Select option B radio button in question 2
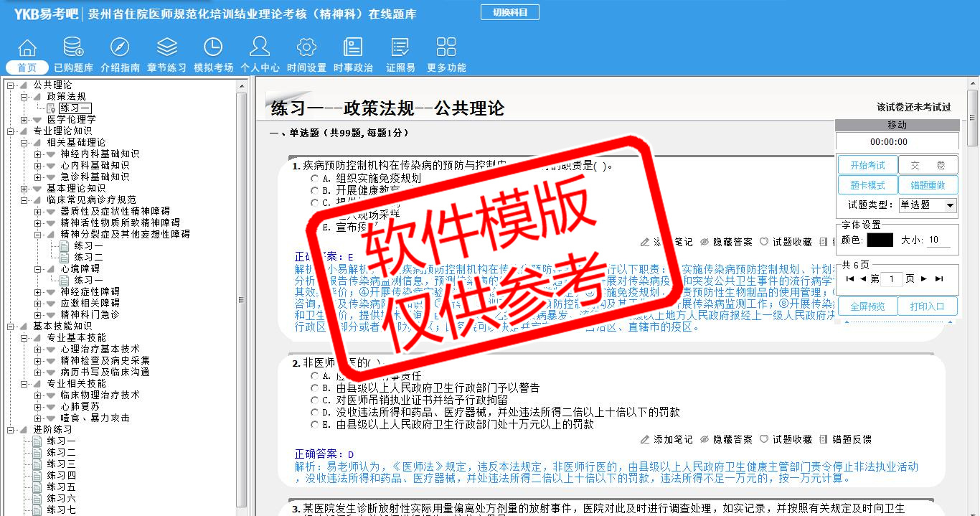The width and height of the screenshot is (980, 516). tap(314, 388)
